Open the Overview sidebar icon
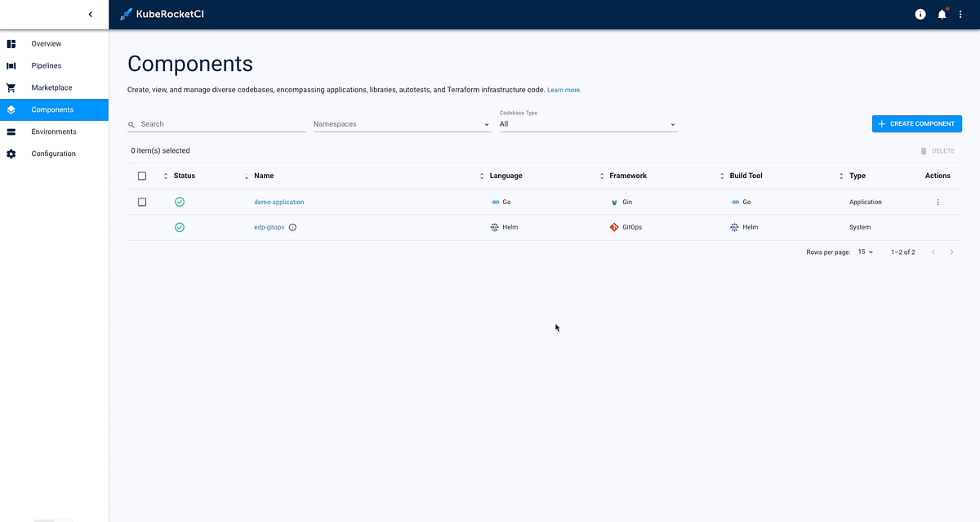 tap(11, 43)
